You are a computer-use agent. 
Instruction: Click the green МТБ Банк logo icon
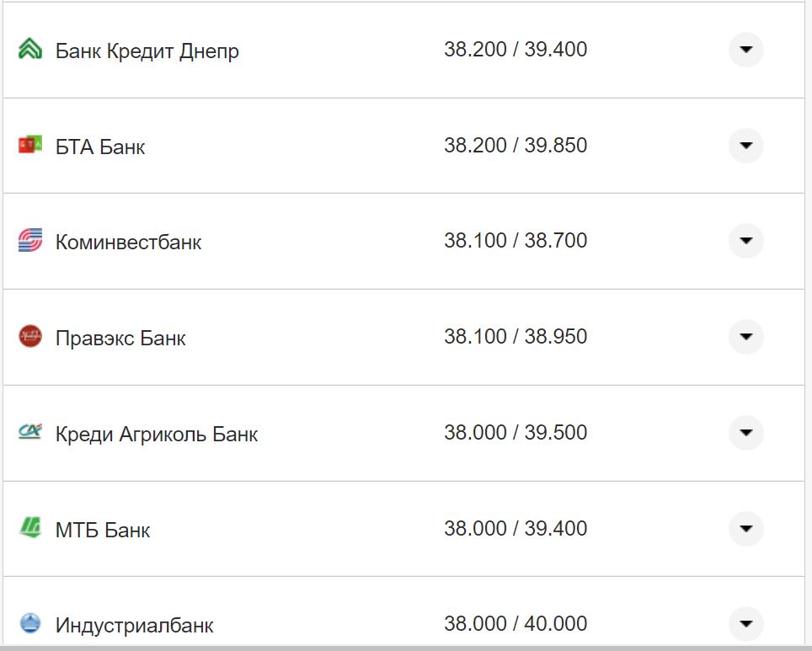coord(32,529)
